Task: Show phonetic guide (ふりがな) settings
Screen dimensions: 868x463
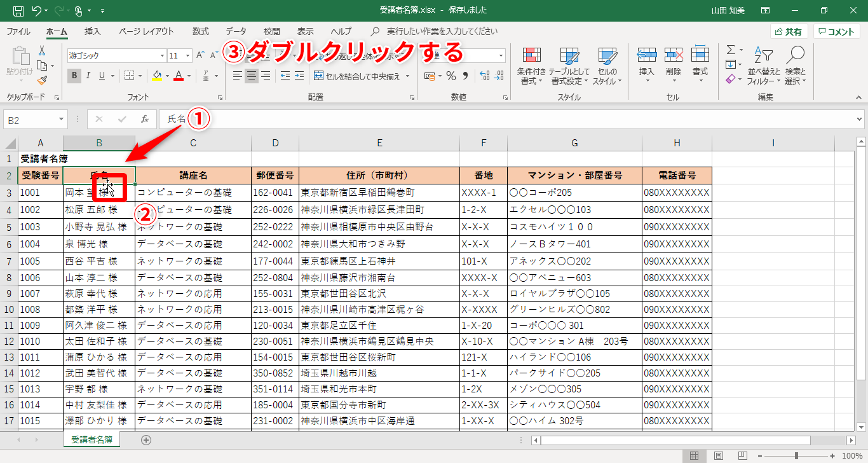Action: pyautogui.click(x=206, y=76)
